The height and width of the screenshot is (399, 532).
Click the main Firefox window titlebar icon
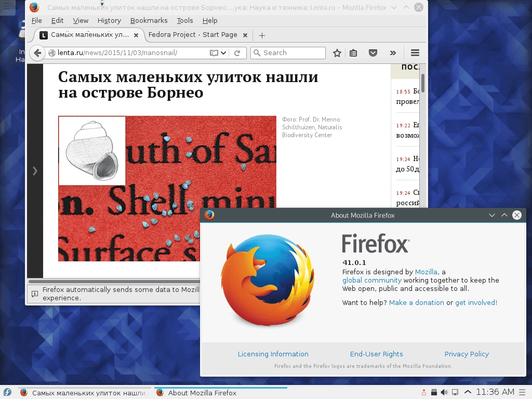pyautogui.click(x=34, y=7)
